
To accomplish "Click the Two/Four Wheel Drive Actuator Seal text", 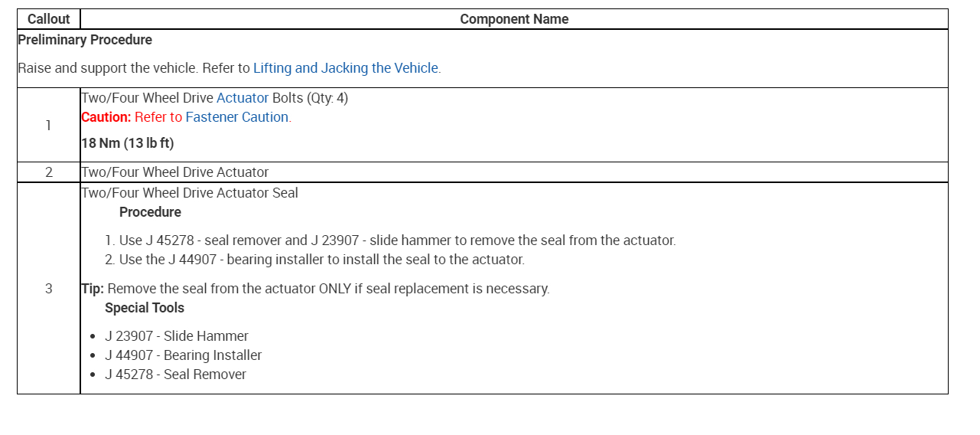I will [x=190, y=193].
